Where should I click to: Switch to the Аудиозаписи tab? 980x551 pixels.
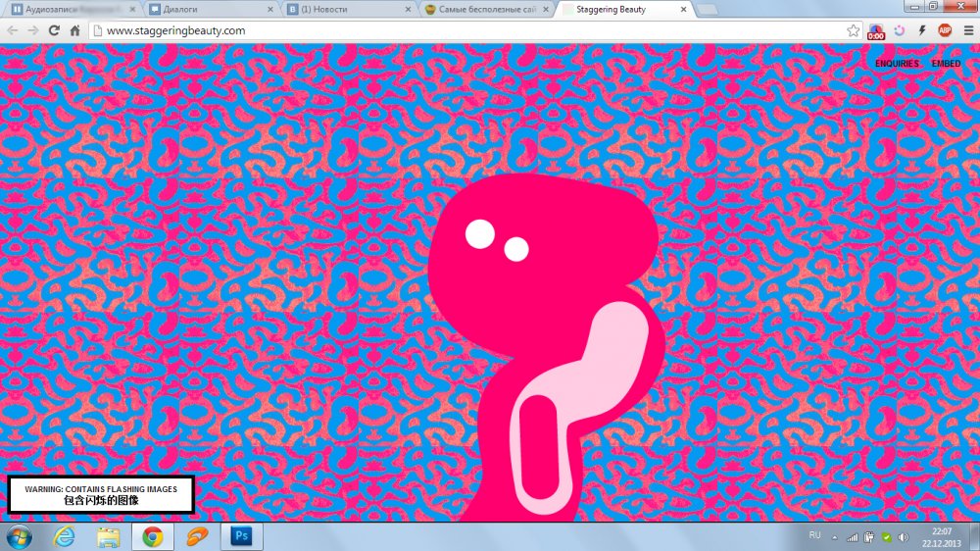pos(69,9)
